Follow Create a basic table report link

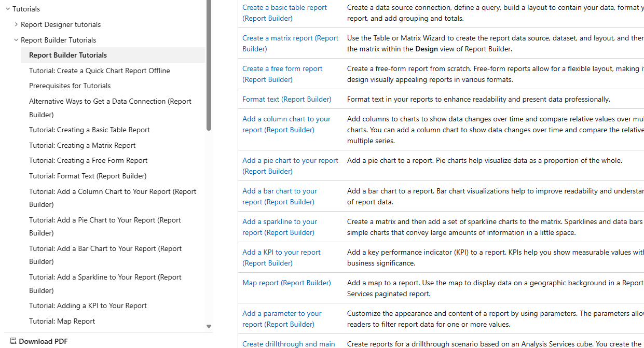click(284, 13)
